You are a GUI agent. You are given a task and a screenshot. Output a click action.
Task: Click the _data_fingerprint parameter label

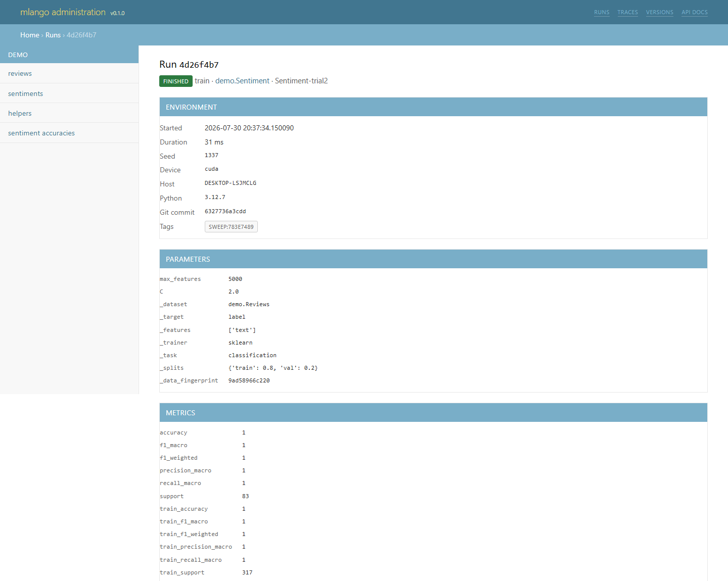point(189,380)
